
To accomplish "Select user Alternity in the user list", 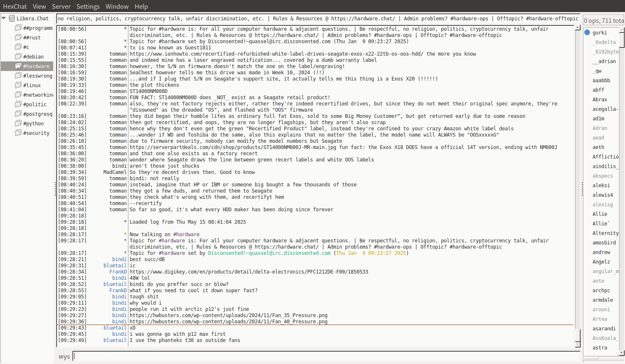I will pyautogui.click(x=605, y=233).
